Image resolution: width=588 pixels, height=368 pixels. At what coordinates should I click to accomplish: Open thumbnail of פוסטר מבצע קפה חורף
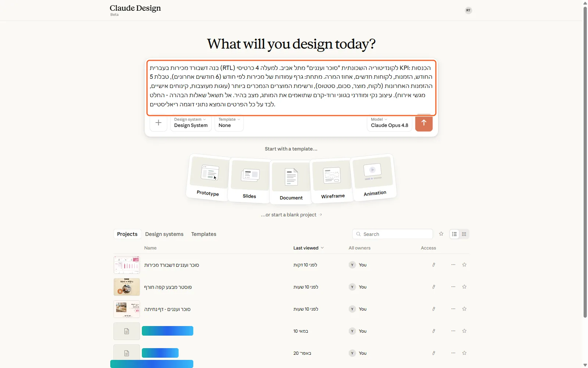tap(127, 287)
